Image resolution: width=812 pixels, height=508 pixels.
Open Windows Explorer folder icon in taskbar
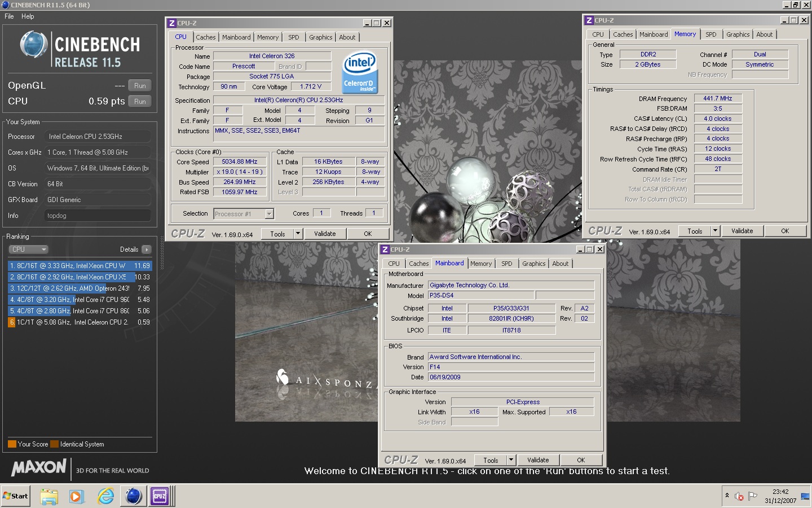[49, 496]
